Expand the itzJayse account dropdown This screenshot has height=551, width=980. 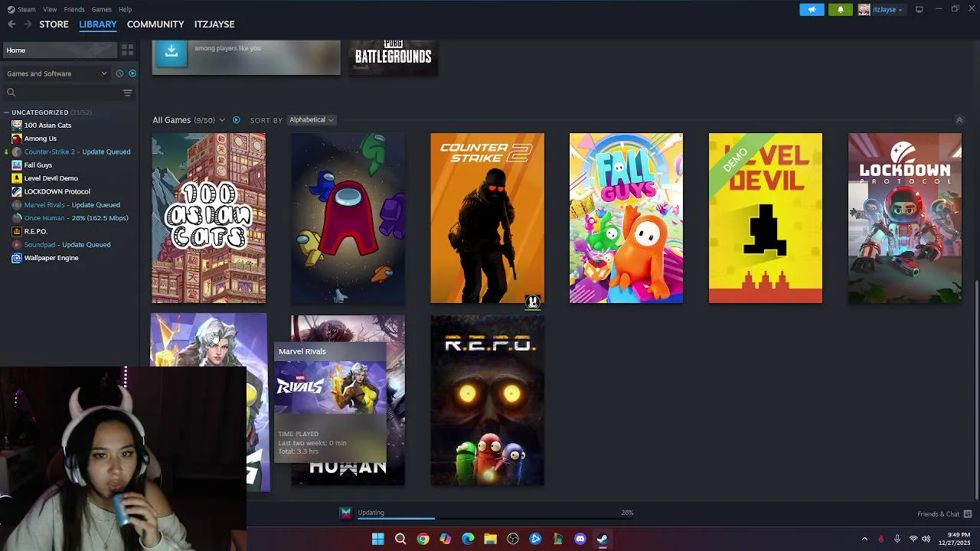point(881,9)
